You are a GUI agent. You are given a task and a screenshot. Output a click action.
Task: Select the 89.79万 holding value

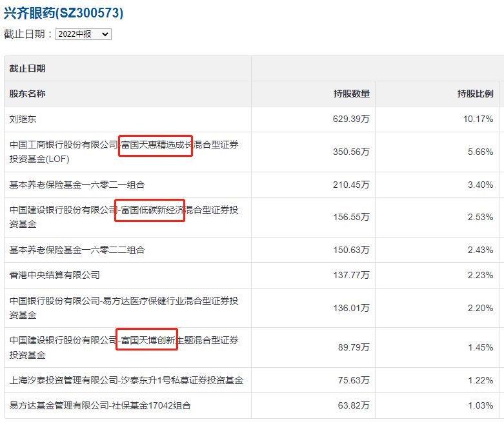[x=354, y=347]
